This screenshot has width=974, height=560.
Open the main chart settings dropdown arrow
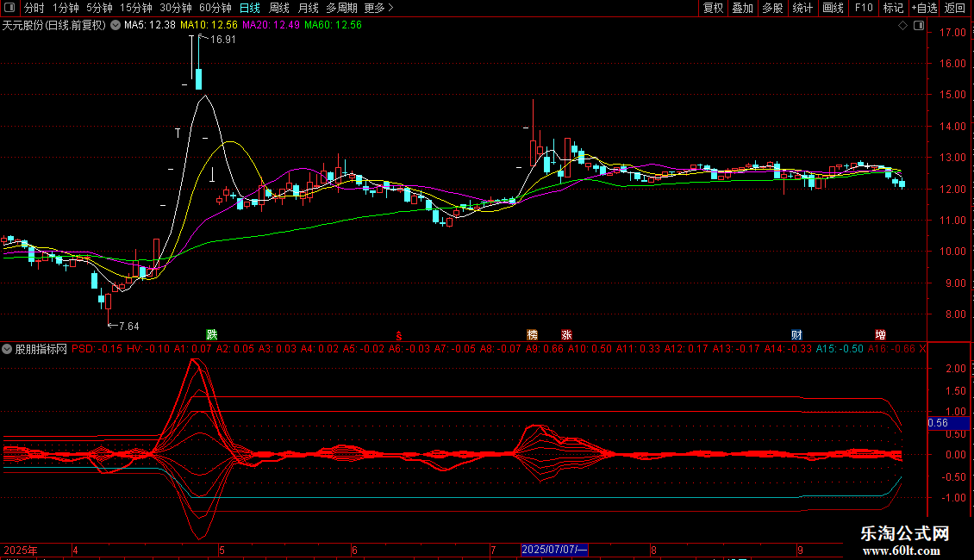coord(116,26)
